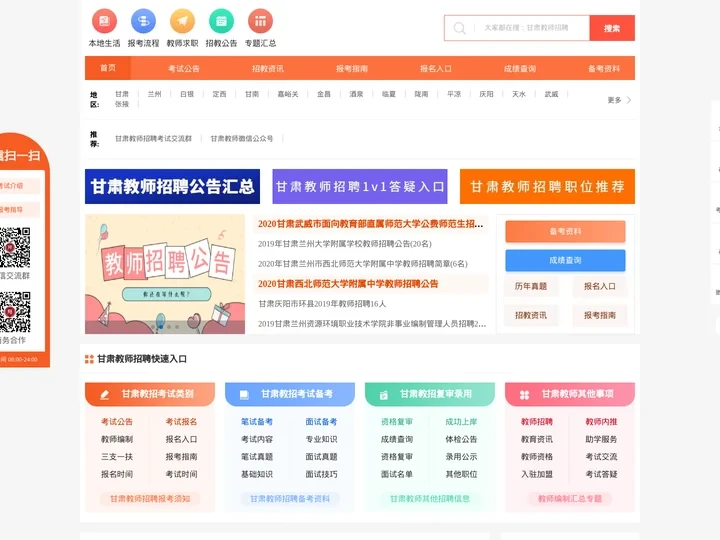Click 教师编制汇总专题 pill button

tap(570, 499)
